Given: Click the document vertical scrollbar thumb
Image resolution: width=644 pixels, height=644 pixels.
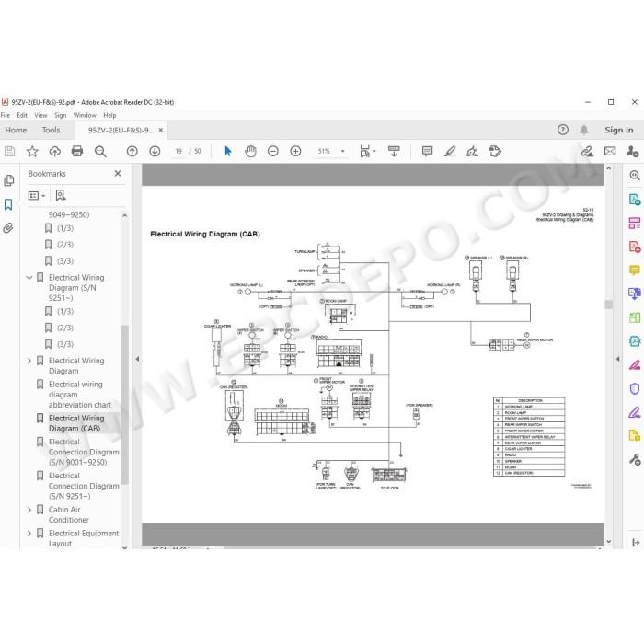Looking at the screenshot, I should click(609, 305).
